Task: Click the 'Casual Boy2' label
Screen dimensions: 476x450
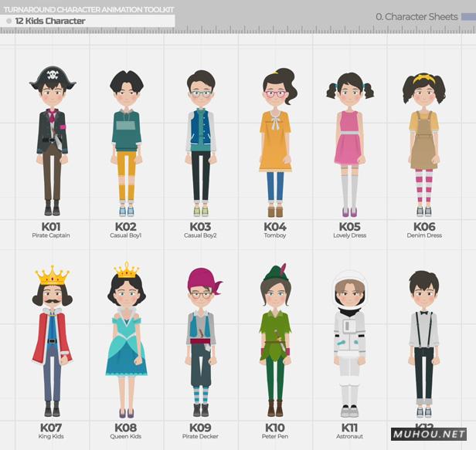Action: click(x=200, y=235)
